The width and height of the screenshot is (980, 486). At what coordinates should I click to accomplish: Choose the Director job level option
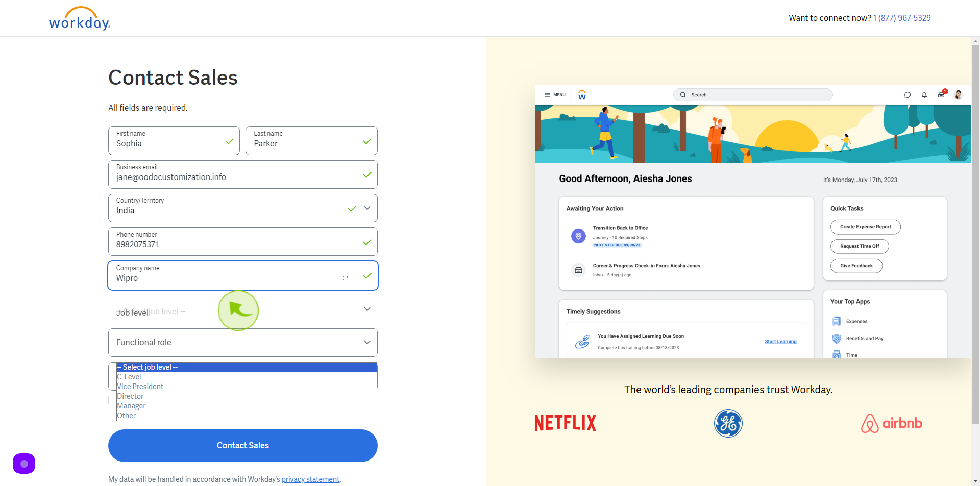coord(247,396)
